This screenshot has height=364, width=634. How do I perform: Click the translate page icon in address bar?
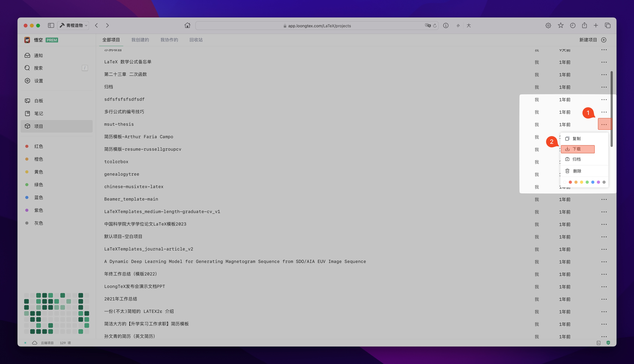pos(428,26)
